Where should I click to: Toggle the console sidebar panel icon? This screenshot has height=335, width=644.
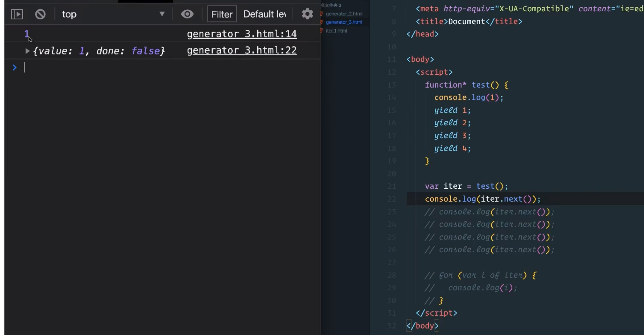(x=17, y=14)
